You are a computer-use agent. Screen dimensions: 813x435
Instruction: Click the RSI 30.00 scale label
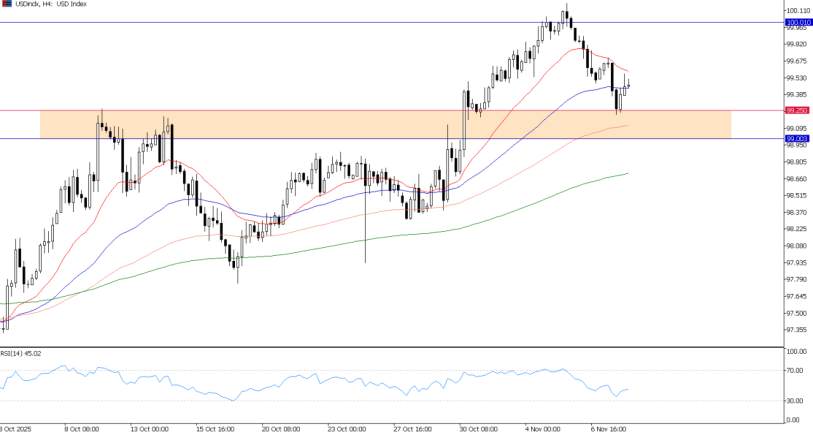[796, 400]
